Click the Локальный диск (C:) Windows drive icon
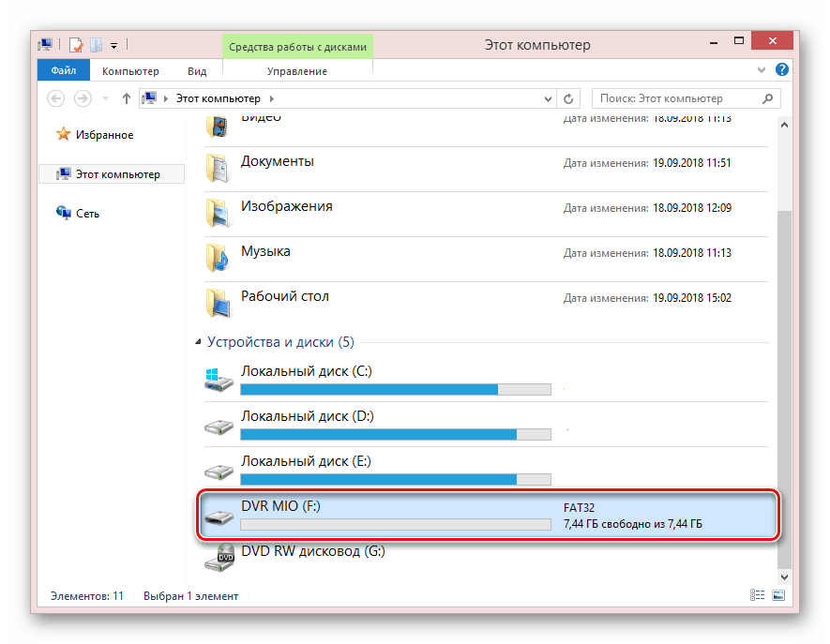 (219, 380)
